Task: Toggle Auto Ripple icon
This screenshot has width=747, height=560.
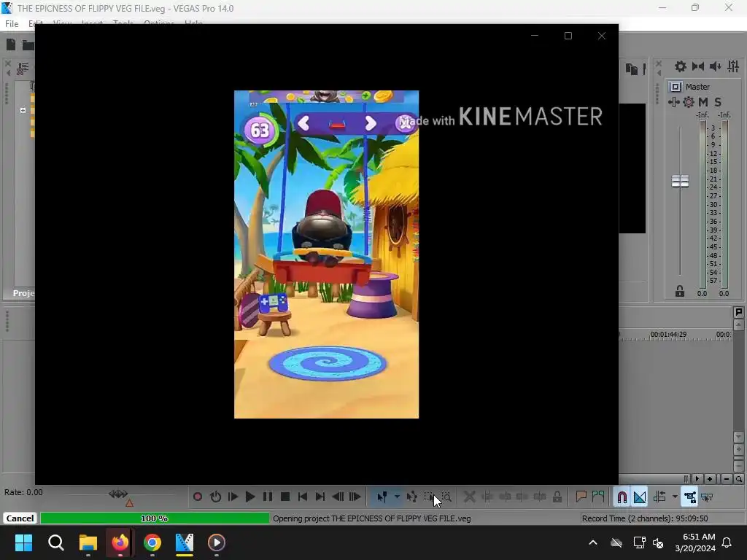Action: [659, 497]
